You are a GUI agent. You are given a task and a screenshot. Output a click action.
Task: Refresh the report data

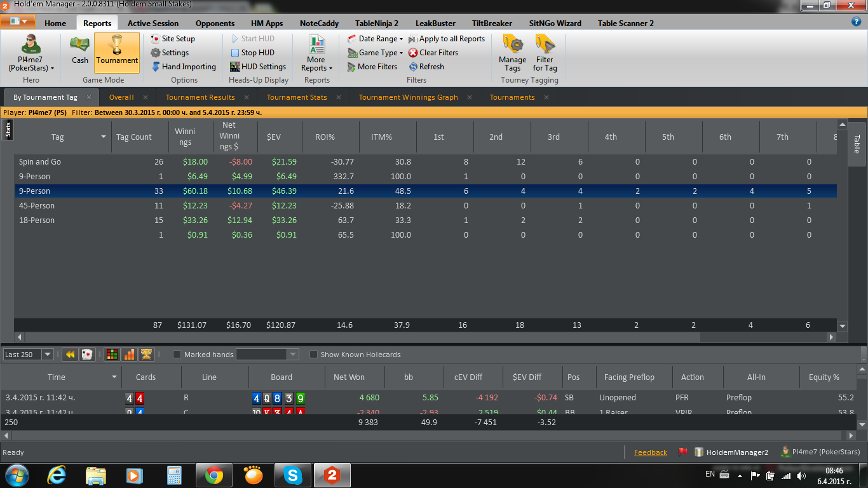coord(426,67)
